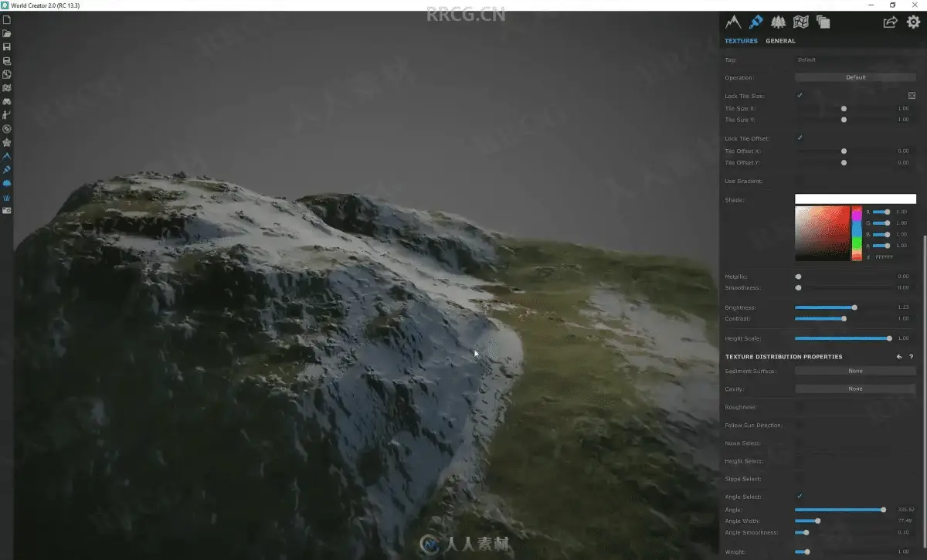
Task: Open the texture brush panel icon
Action: point(756,22)
